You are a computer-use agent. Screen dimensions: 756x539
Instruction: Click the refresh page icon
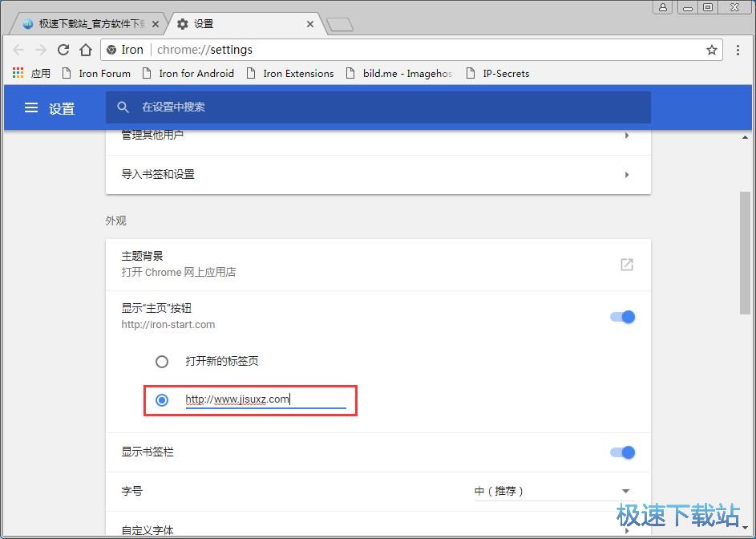[63, 49]
